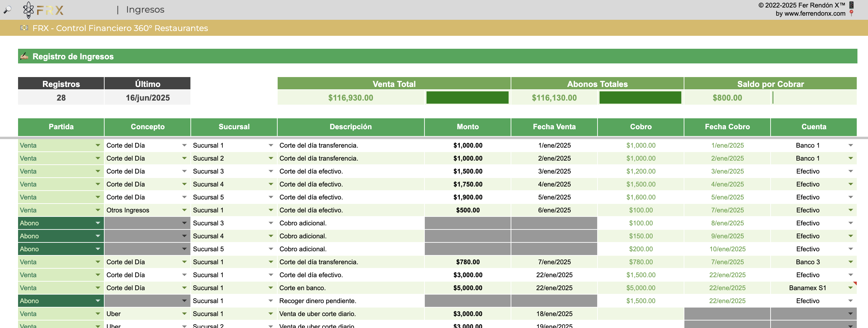
Task: Click the Cobro column header
Action: tap(641, 127)
